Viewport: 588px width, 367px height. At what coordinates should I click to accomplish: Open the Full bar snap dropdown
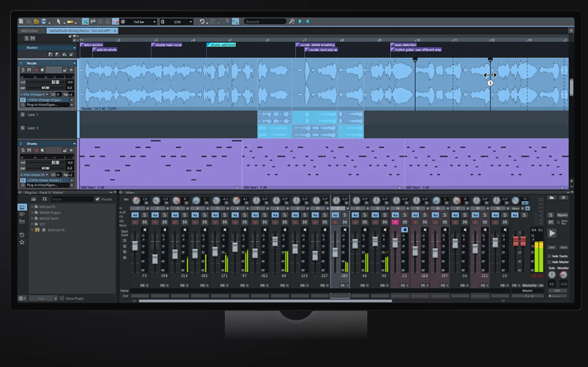pyautogui.click(x=154, y=22)
